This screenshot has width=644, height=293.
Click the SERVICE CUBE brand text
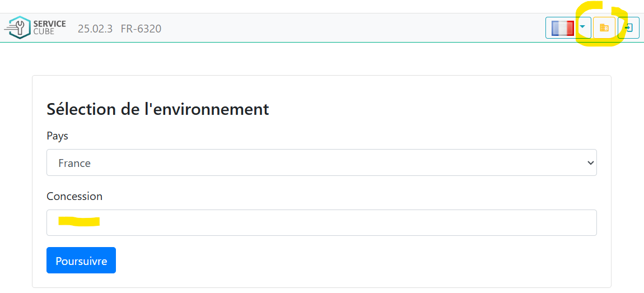point(50,27)
